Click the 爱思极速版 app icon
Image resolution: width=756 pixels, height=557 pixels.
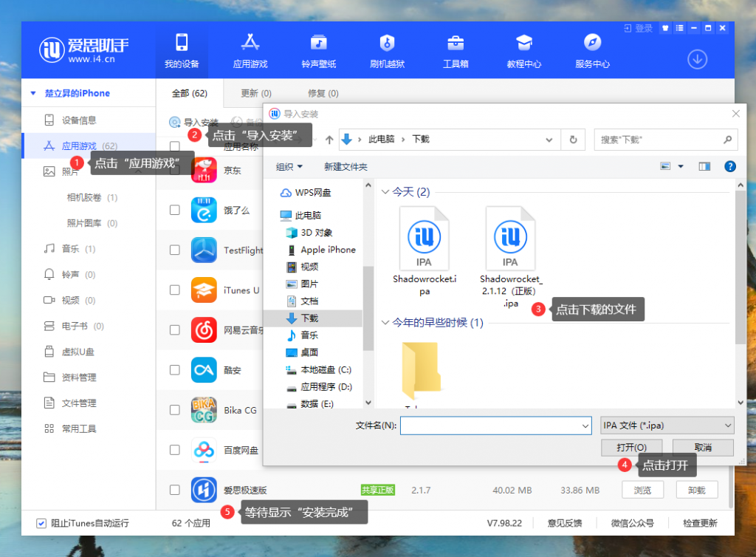tap(204, 490)
